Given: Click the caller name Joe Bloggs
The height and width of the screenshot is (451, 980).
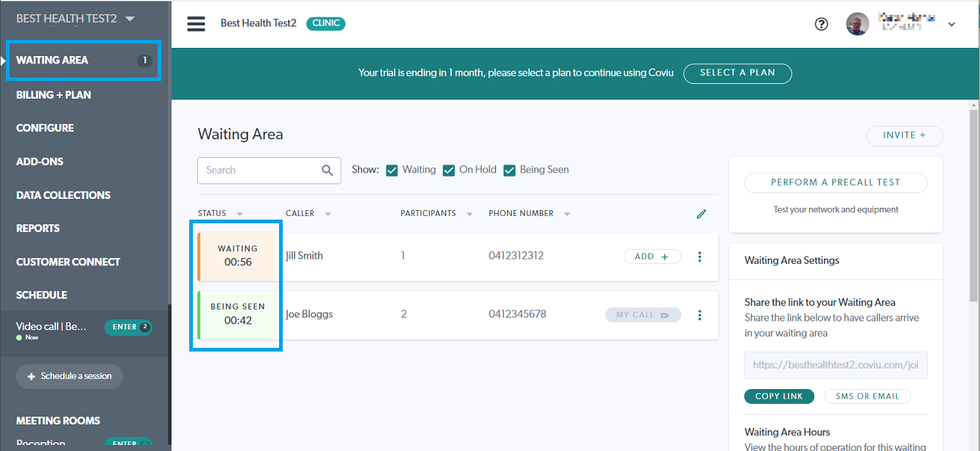Looking at the screenshot, I should tap(309, 315).
